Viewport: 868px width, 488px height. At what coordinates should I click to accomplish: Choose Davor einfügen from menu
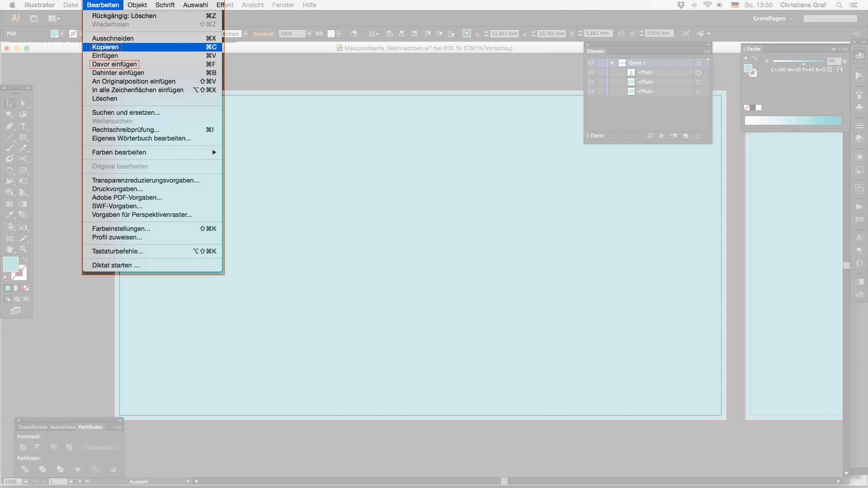[114, 64]
